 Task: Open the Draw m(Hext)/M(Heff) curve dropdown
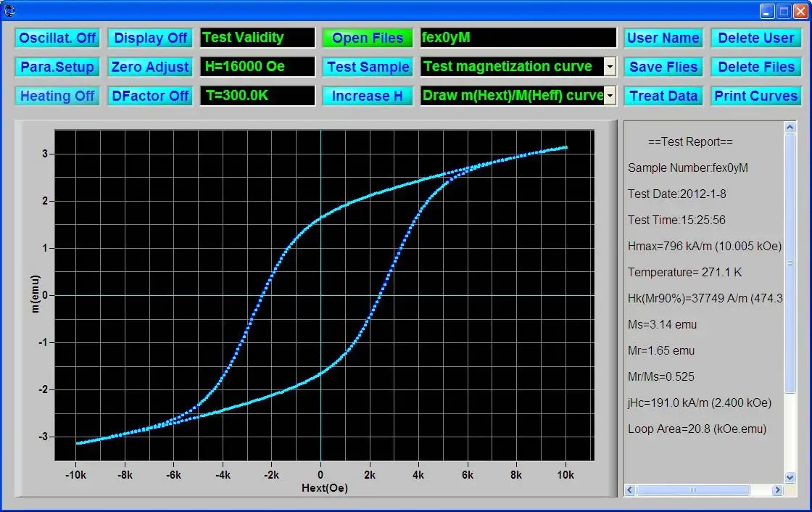[610, 95]
